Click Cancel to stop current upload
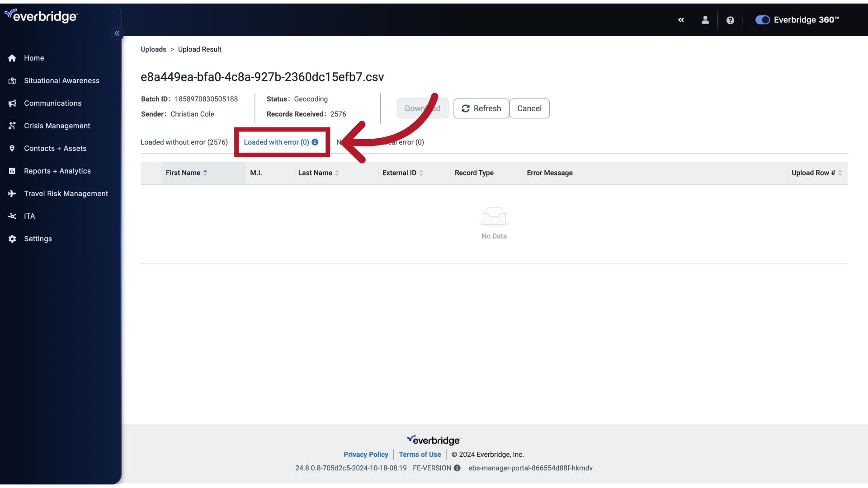The height and width of the screenshot is (488, 868). (529, 108)
